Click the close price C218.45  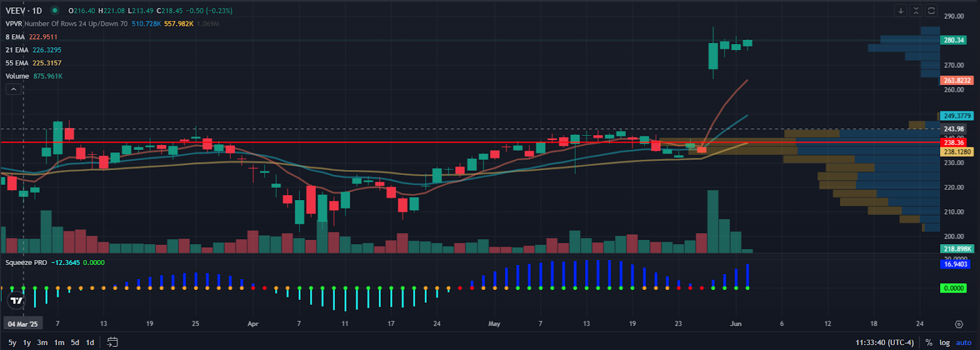click(x=169, y=10)
